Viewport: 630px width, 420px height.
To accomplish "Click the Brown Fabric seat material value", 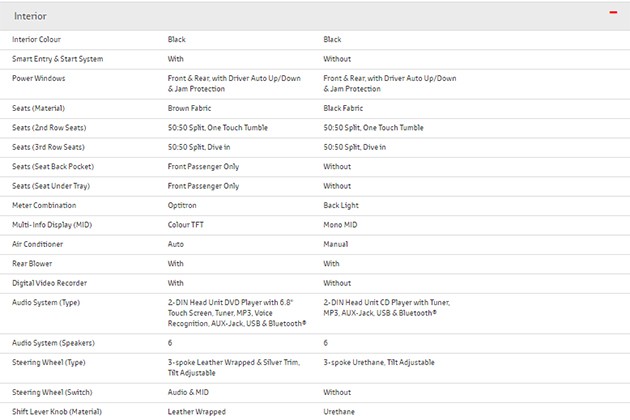I will (195, 108).
